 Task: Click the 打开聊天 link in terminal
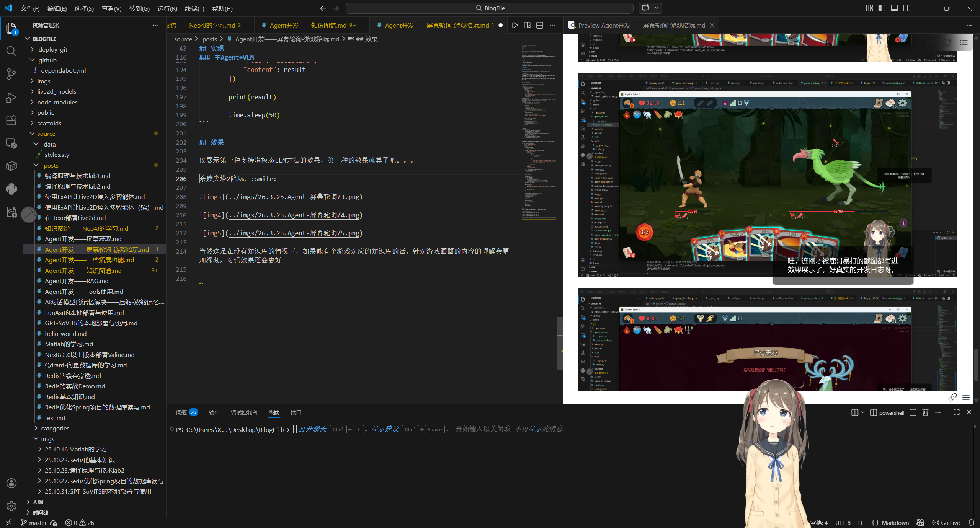point(312,429)
